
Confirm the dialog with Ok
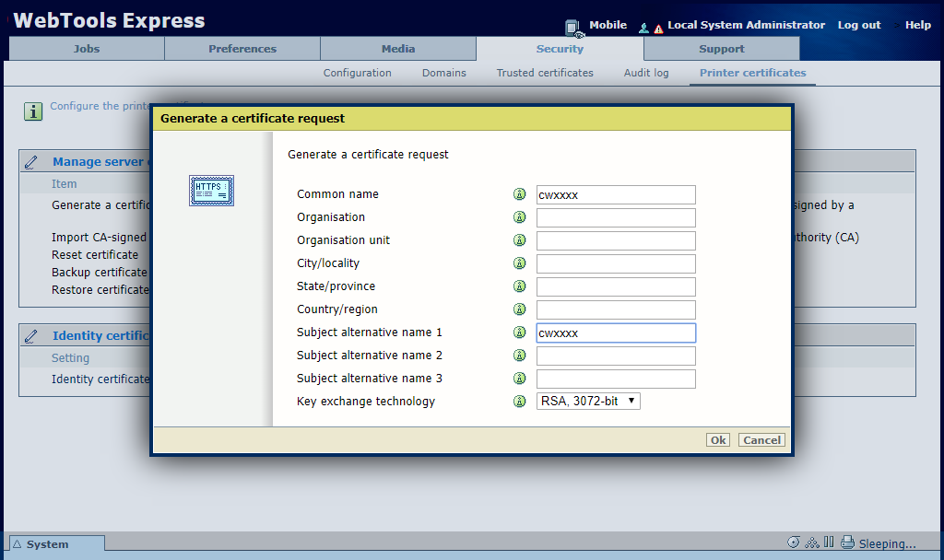[717, 440]
